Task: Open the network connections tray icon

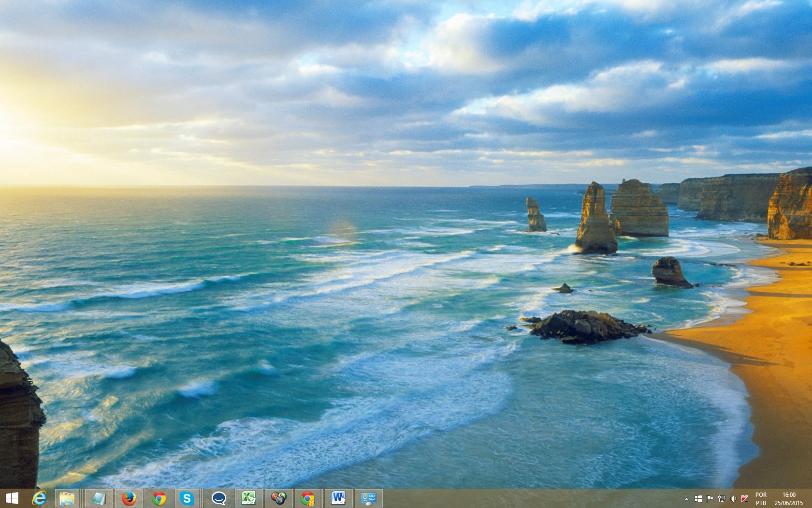Action: tap(722, 498)
